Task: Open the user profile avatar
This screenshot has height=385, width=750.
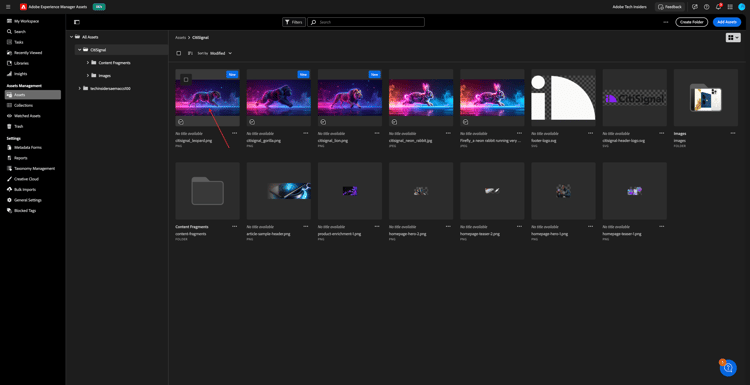Action: pos(742,7)
